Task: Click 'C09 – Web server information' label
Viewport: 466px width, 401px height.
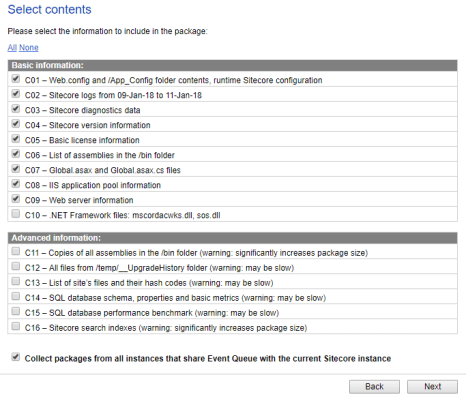Action: [x=79, y=200]
